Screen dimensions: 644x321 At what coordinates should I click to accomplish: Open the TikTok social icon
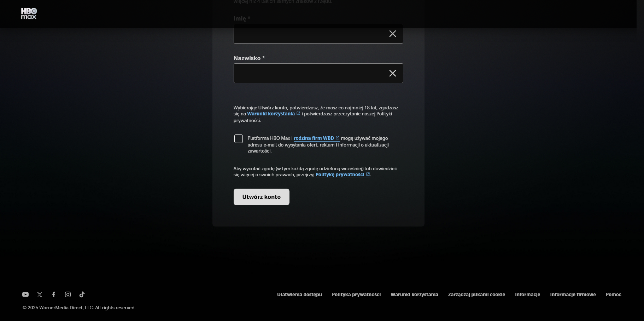click(x=82, y=294)
